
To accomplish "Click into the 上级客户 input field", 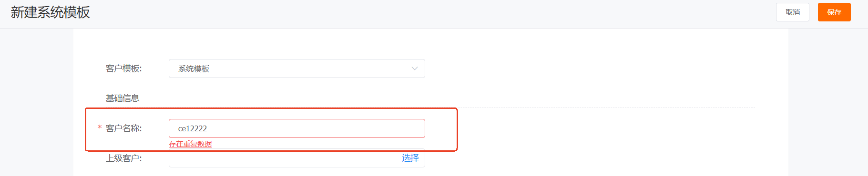I will coord(284,158).
